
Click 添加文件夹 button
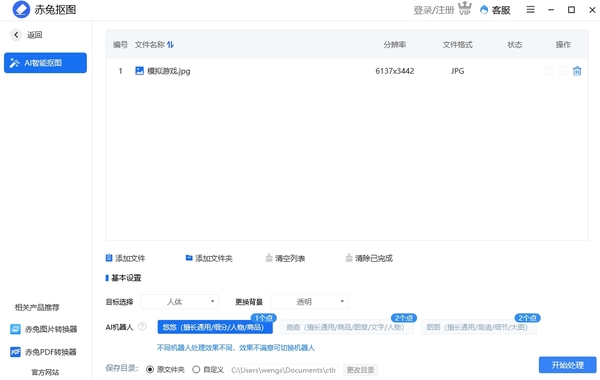[209, 258]
